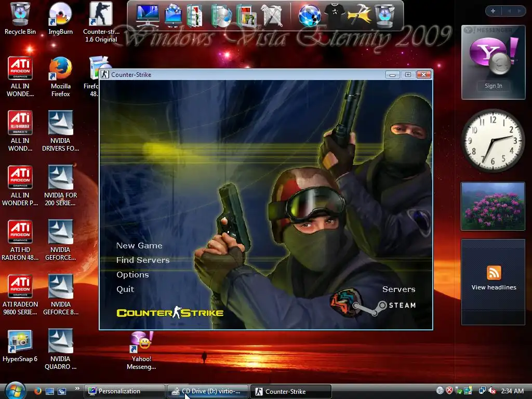This screenshot has height=399, width=532.
Task: Open the documents folder icon in the dock
Action: point(195,15)
